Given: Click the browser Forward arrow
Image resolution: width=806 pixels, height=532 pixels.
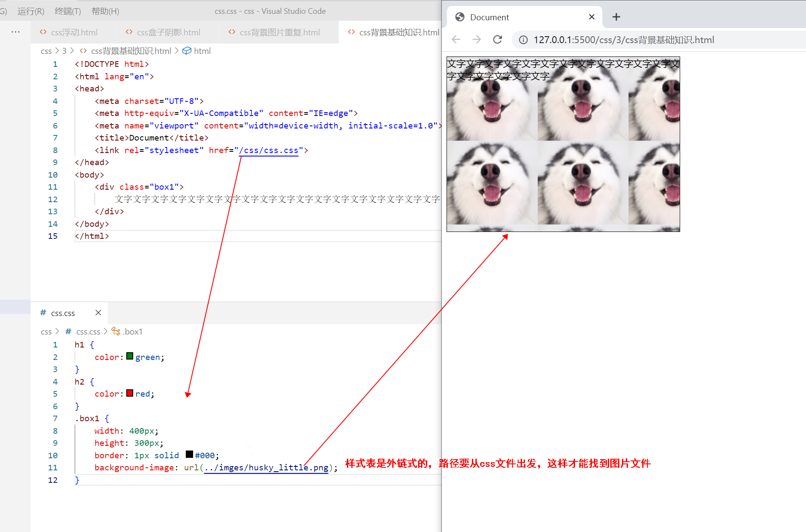Looking at the screenshot, I should 476,40.
